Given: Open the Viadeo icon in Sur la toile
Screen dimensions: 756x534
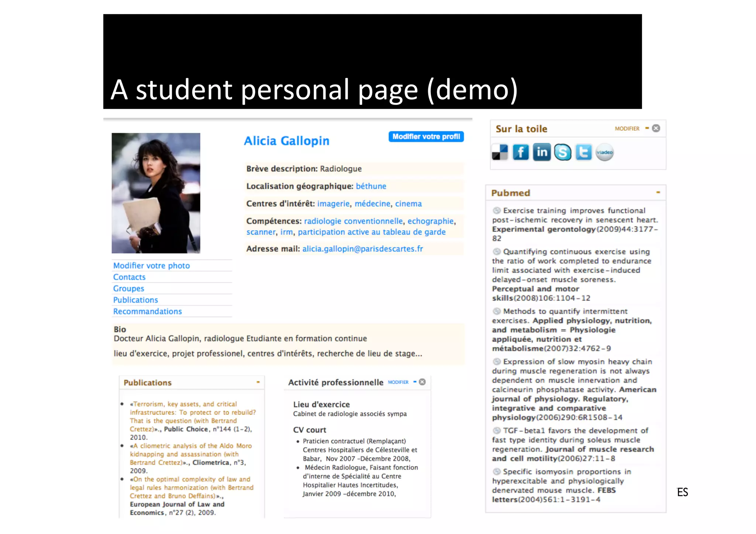Looking at the screenshot, I should 605,152.
